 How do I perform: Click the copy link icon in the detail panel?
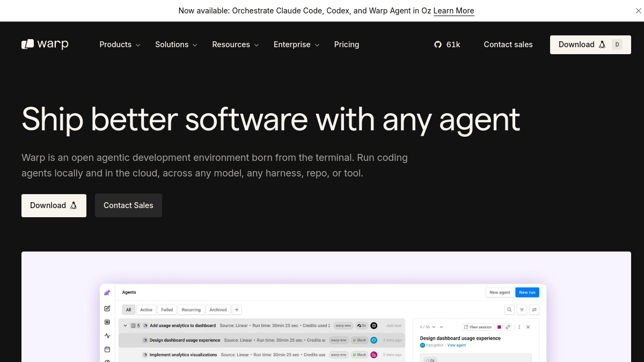point(508,327)
